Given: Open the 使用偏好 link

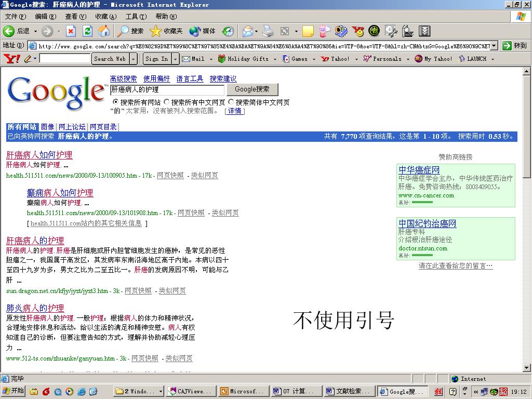Looking at the screenshot, I should click(x=156, y=79).
